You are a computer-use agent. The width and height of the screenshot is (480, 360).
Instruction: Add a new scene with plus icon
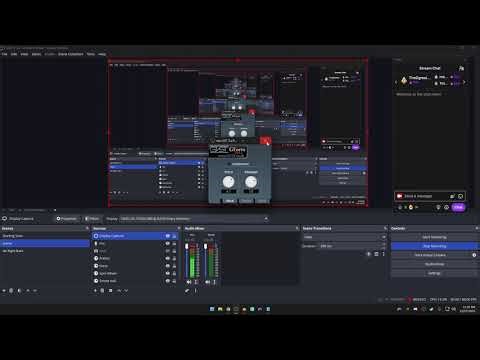click(x=4, y=291)
